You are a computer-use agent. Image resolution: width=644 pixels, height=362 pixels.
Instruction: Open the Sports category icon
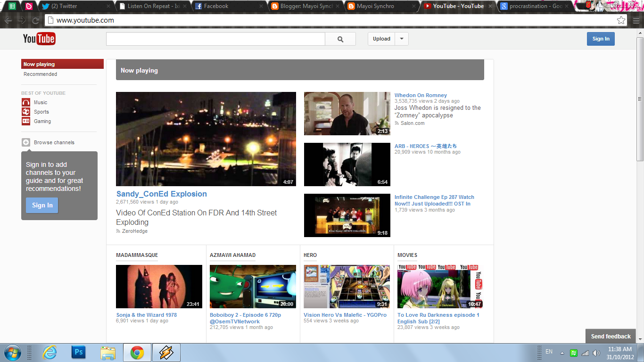[x=26, y=112]
